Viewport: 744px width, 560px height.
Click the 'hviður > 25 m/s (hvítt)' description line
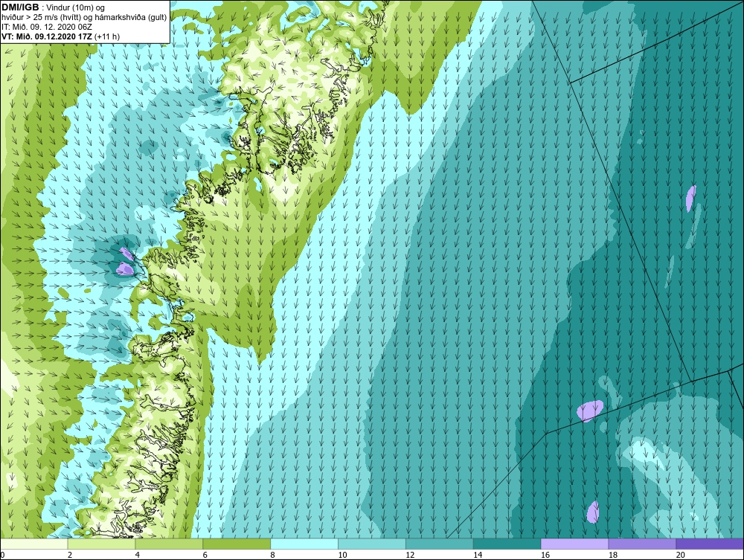(84, 18)
